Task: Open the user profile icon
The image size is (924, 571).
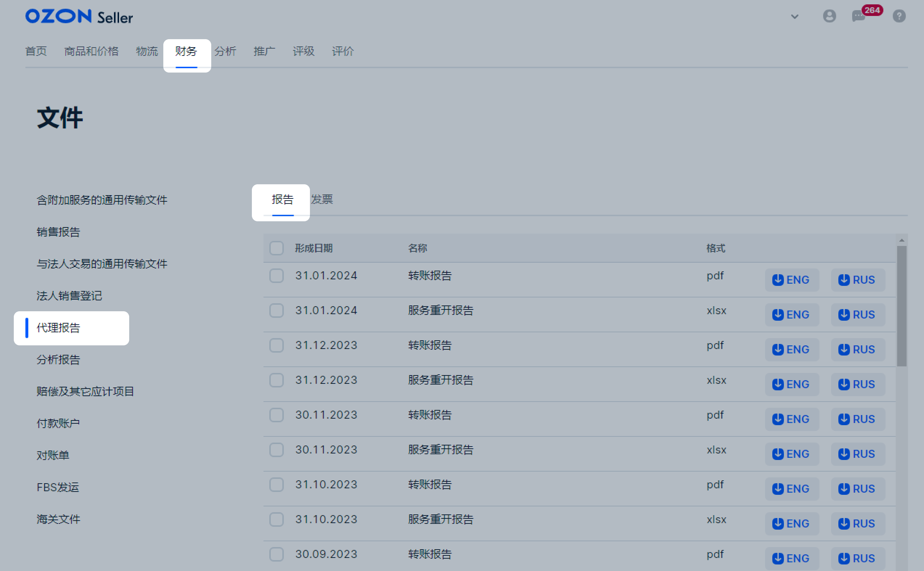Action: 829,16
